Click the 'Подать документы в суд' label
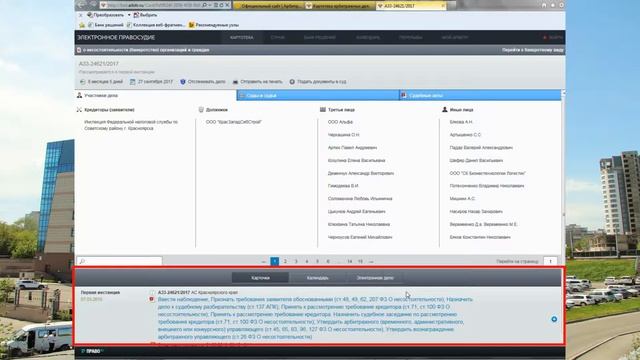 click(x=322, y=82)
